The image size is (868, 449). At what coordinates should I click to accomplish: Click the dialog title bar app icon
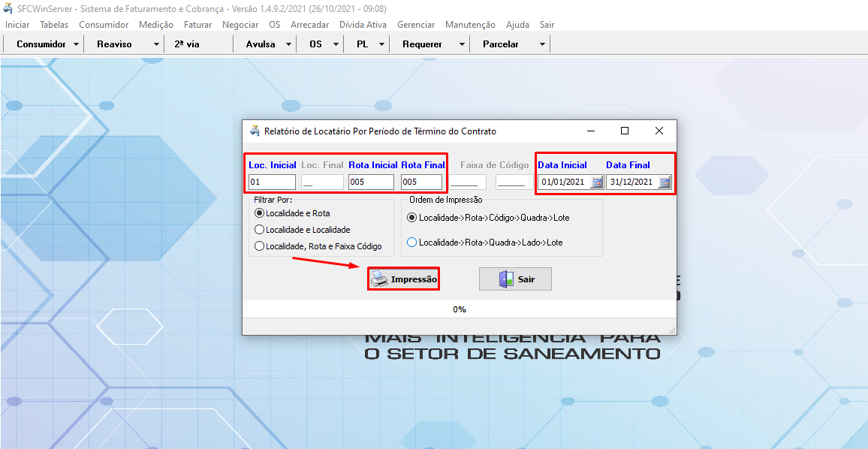pyautogui.click(x=254, y=131)
